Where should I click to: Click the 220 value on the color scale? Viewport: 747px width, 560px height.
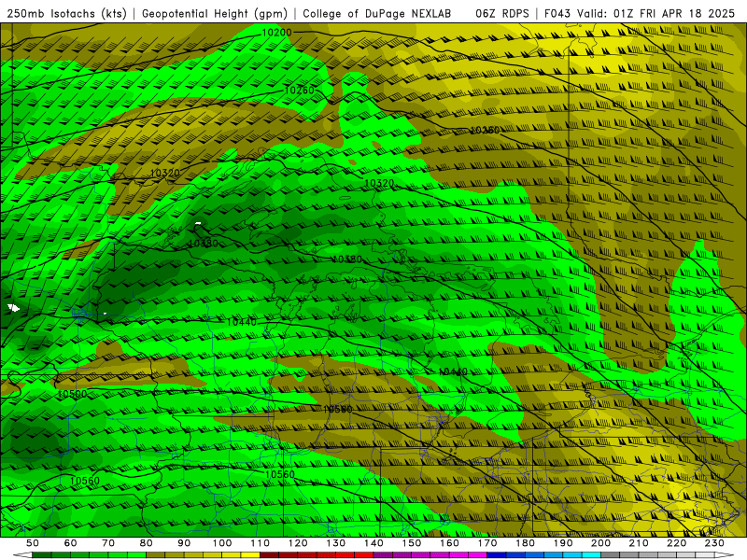[676, 543]
